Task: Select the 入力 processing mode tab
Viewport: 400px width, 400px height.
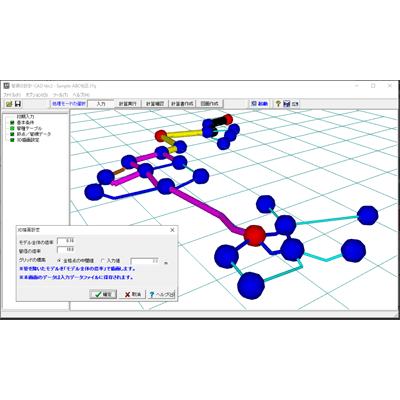Action: coord(101,104)
